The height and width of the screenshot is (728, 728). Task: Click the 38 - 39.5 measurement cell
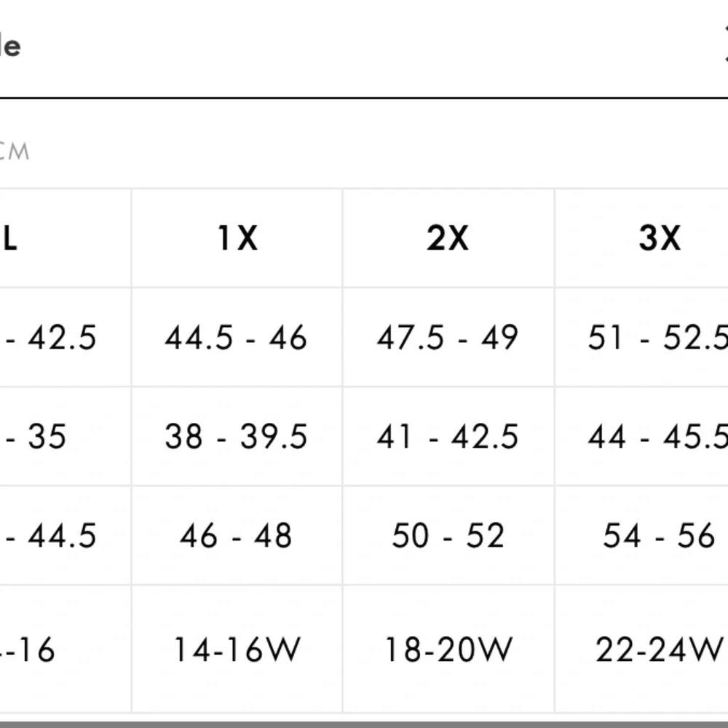[x=236, y=437]
